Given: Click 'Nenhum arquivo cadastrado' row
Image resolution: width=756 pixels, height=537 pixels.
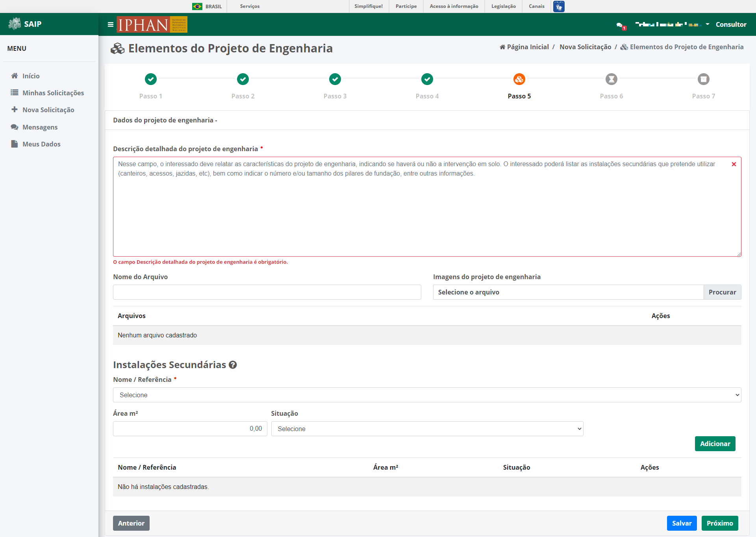Looking at the screenshot, I should (x=427, y=335).
